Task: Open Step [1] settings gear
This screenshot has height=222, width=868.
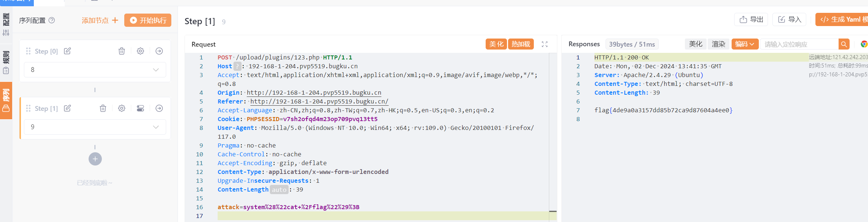Action: (x=122, y=108)
